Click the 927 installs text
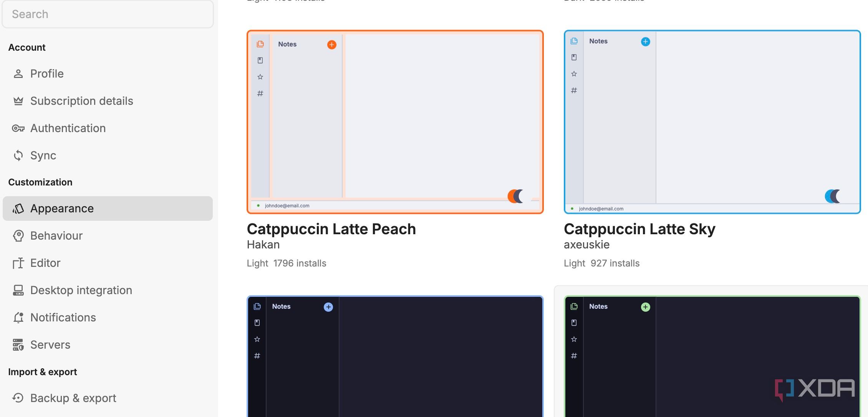 [x=615, y=263]
